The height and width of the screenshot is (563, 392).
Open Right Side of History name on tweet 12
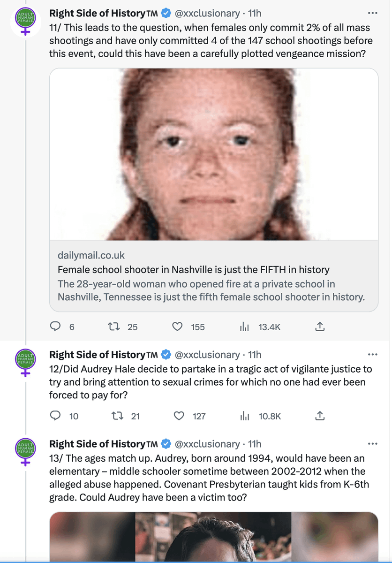[x=97, y=355]
